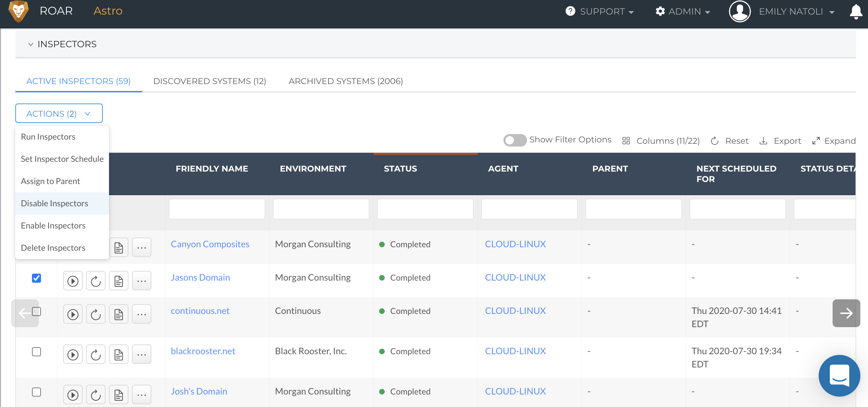Screen dimensions: 868x407
Task: Sort by STATUS column header
Action: 400,169
